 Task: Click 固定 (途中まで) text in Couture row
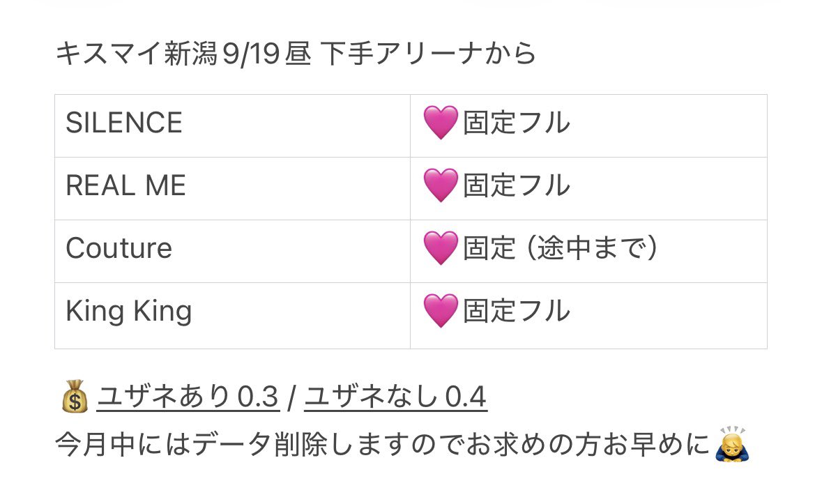pos(560,248)
